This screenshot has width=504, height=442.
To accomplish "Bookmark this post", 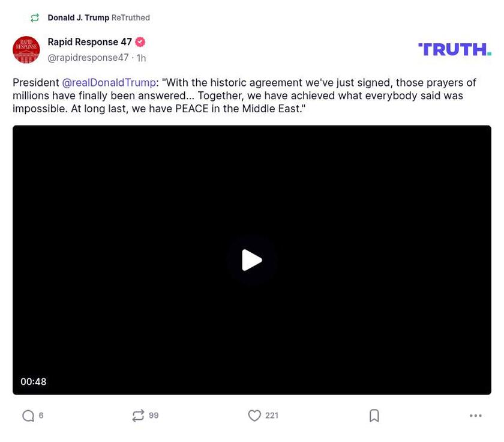I will [374, 416].
